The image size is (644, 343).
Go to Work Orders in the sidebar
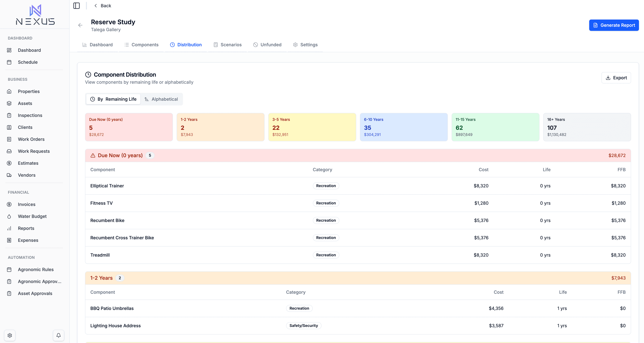[x=31, y=139]
